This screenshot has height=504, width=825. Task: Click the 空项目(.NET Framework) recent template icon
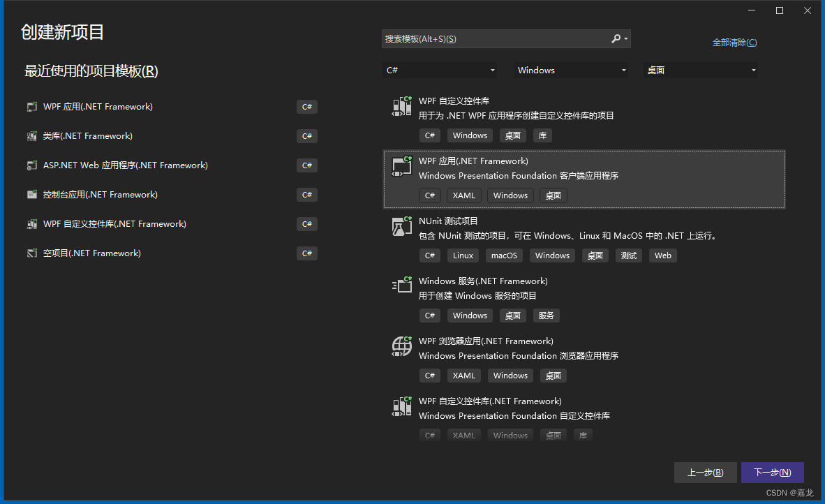pyautogui.click(x=32, y=253)
